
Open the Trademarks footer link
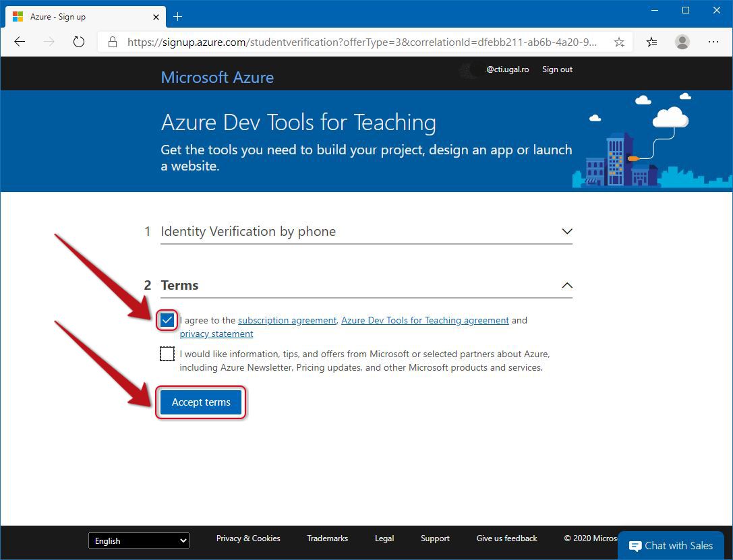pos(327,538)
